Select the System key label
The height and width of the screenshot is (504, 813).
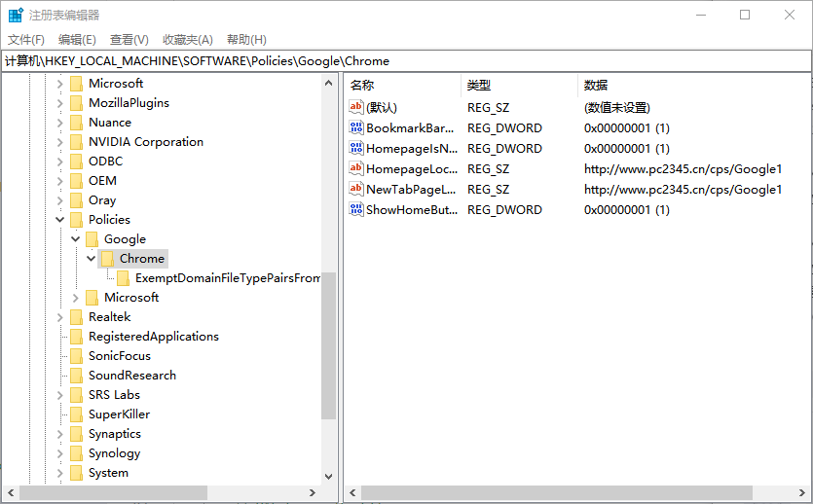tap(108, 473)
